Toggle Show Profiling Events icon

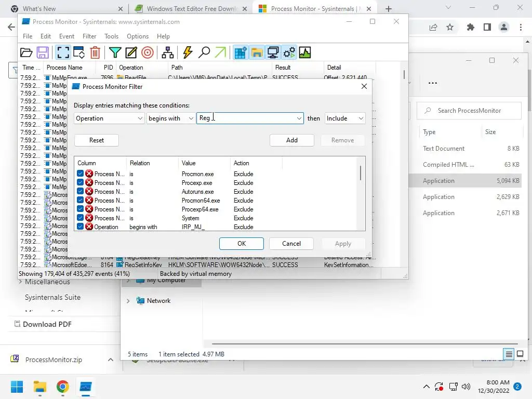point(305,52)
